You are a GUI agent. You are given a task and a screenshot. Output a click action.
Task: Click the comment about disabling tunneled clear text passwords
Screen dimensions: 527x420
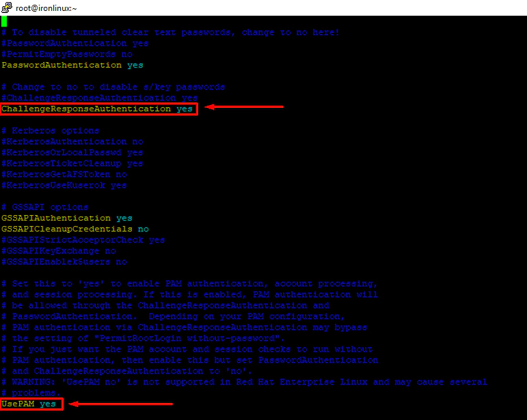[x=170, y=33]
